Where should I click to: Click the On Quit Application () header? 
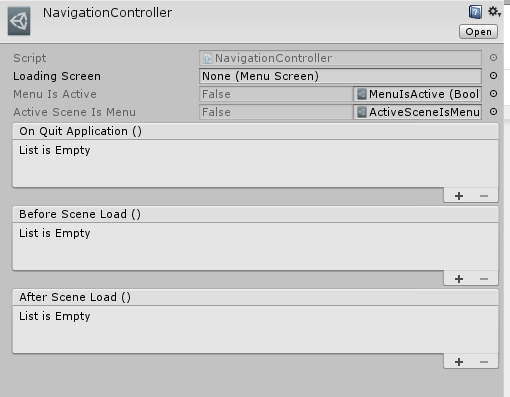click(255, 131)
